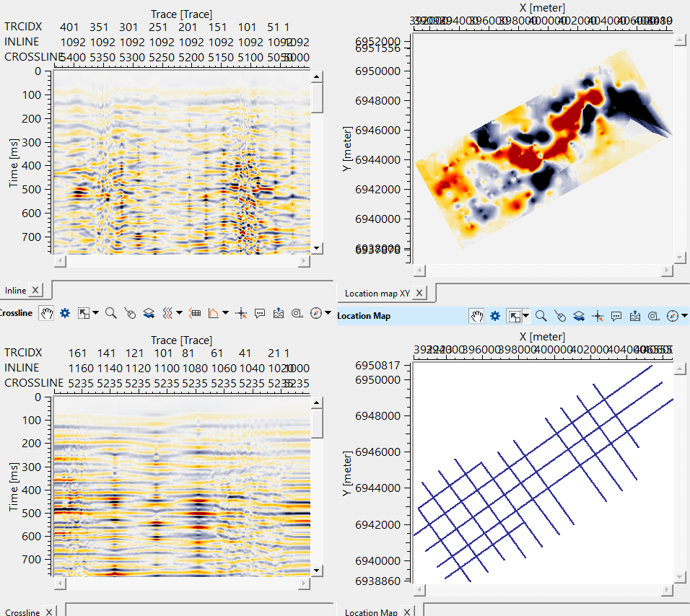Select the Inline tab
The width and height of the screenshot is (690, 616).
(15, 291)
